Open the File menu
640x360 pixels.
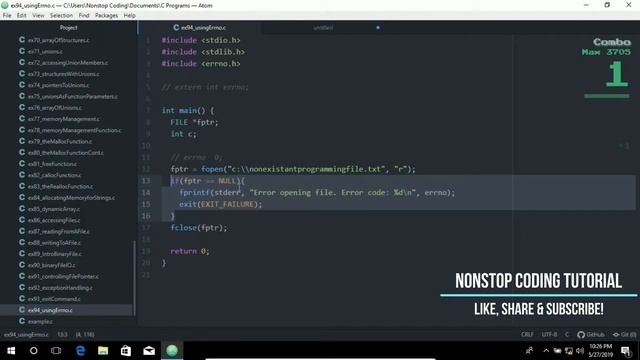click(7, 16)
